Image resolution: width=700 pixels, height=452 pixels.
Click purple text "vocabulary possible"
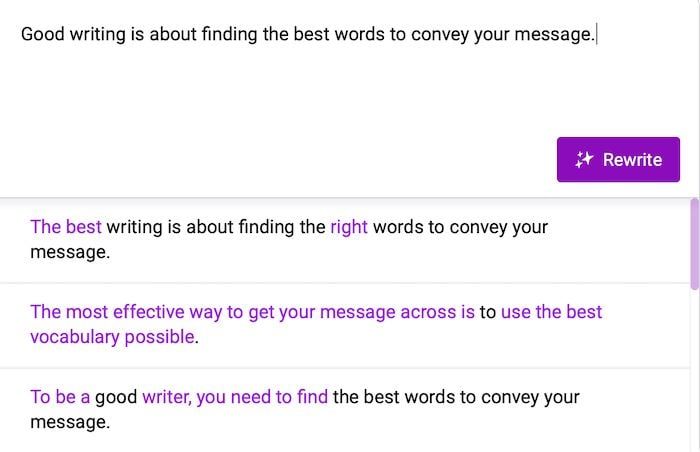pos(112,337)
